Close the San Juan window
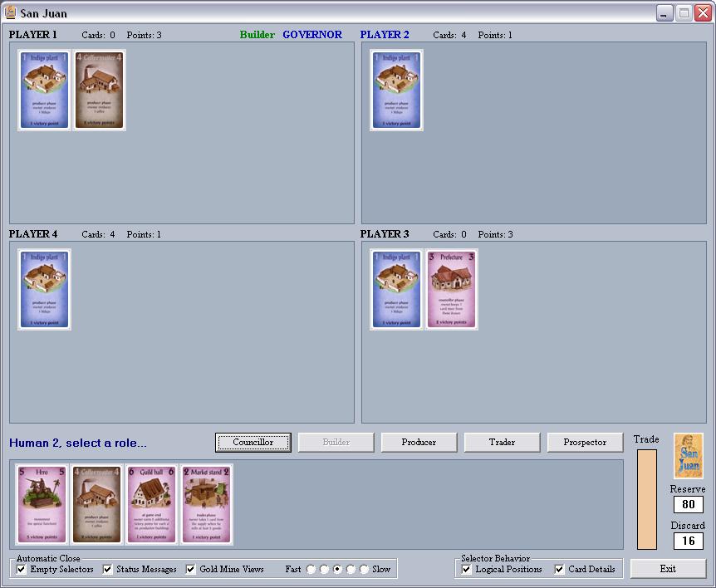716x588 pixels. pos(703,12)
